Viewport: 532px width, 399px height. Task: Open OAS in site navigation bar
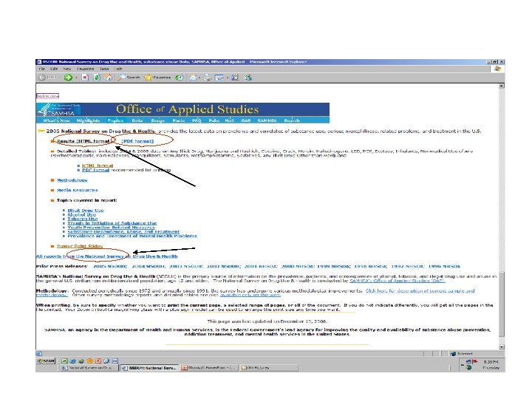pyautogui.click(x=245, y=120)
